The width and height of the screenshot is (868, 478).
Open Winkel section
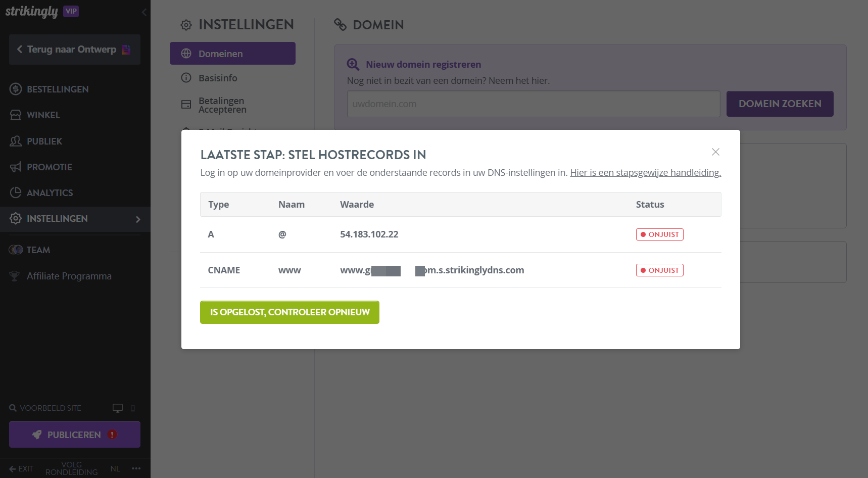pyautogui.click(x=43, y=115)
